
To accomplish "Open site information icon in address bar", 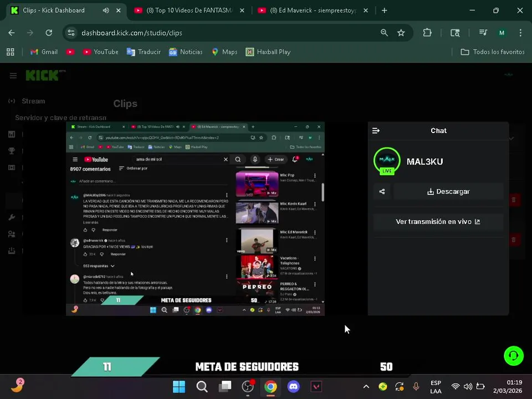I will point(71,33).
